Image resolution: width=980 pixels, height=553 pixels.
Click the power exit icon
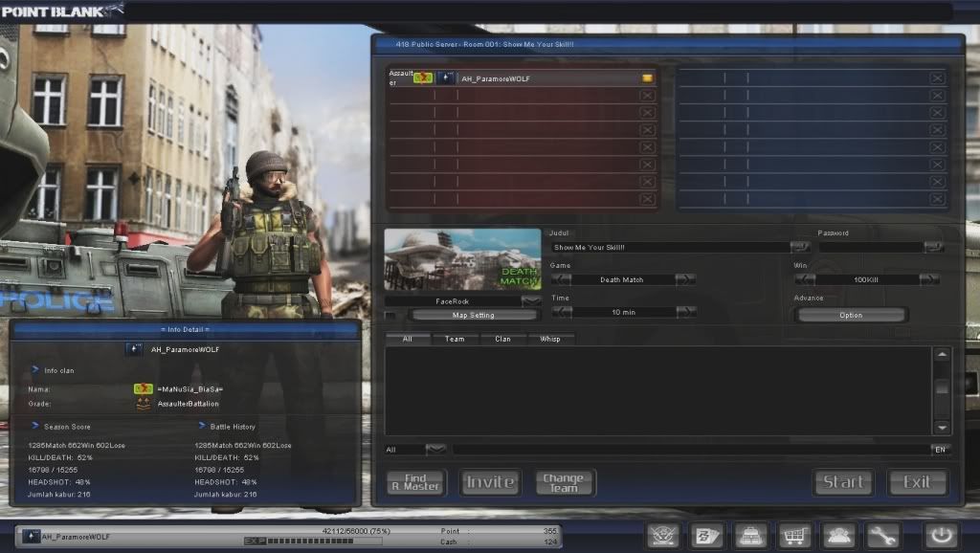click(942, 536)
